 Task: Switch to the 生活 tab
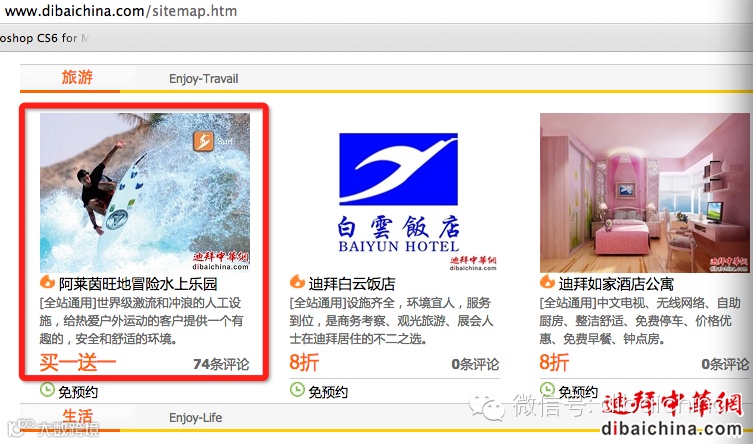coord(77,416)
